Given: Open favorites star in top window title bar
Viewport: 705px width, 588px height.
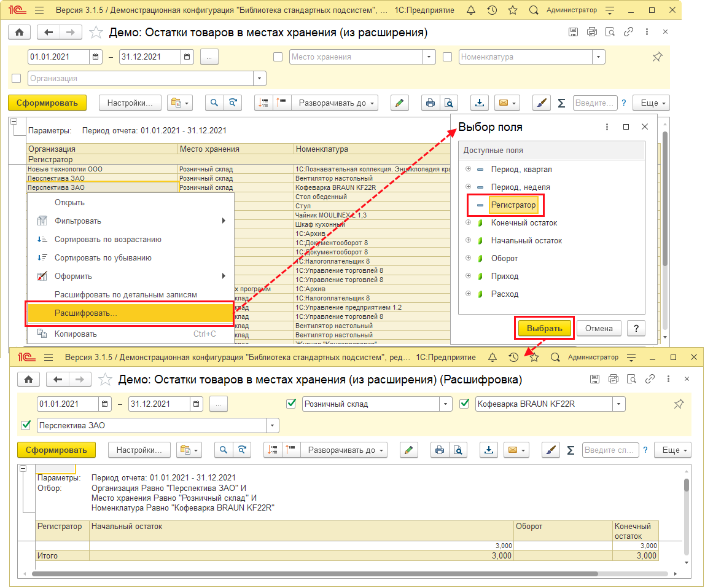Looking at the screenshot, I should (513, 10).
